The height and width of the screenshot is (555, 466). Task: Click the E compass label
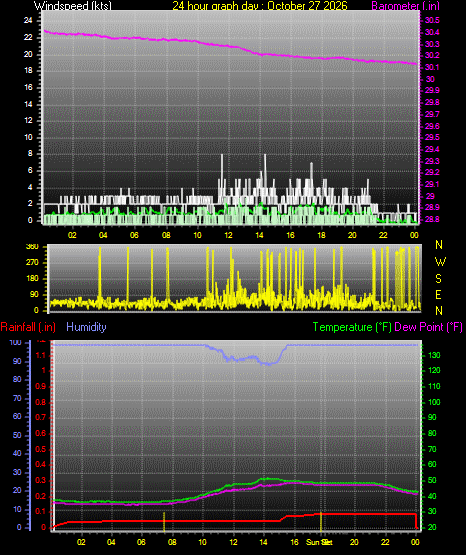coord(438,294)
